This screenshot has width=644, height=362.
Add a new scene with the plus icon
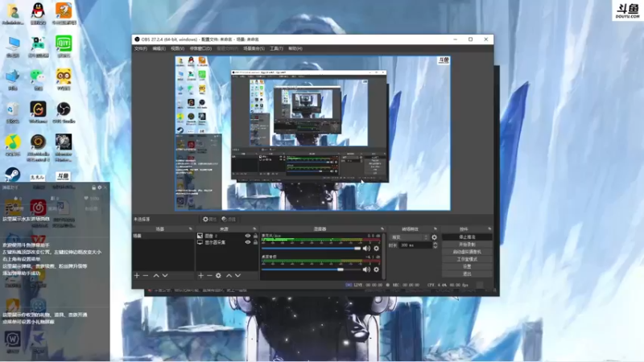click(x=137, y=275)
